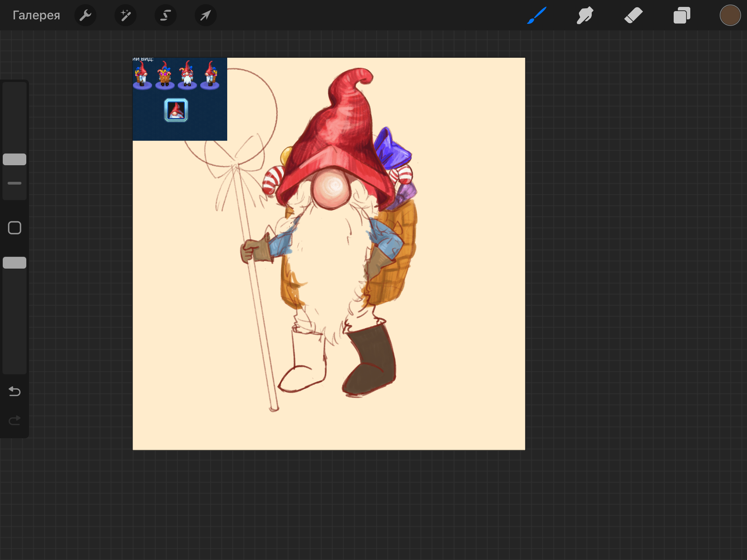Redo the last undone action
747x560 pixels.
coord(15,421)
